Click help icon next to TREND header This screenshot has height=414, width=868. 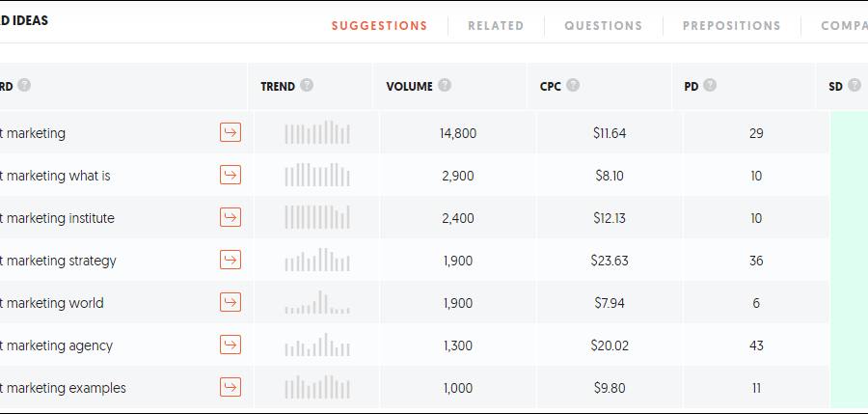(307, 86)
